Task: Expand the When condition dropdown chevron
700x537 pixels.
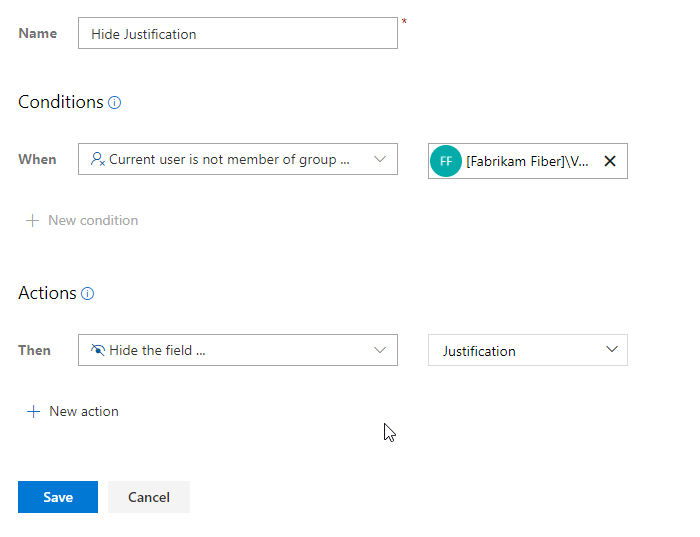Action: click(380, 159)
